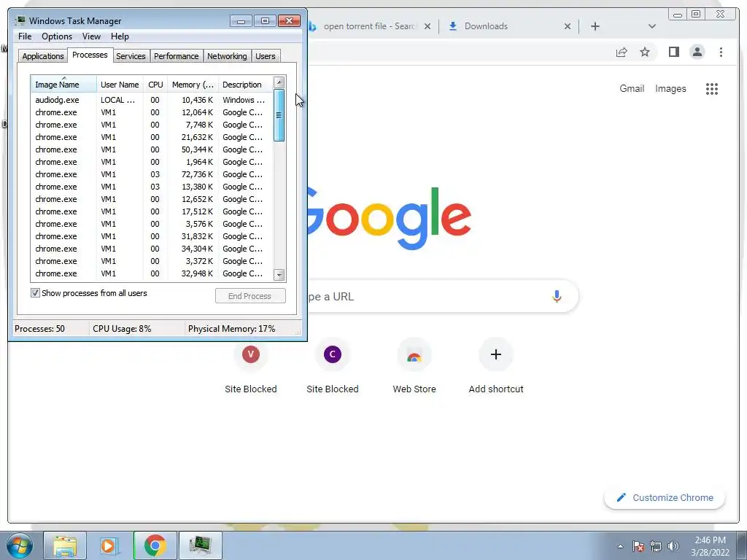The image size is (747, 560).
Task: Switch to Performance tab
Action: (x=177, y=56)
